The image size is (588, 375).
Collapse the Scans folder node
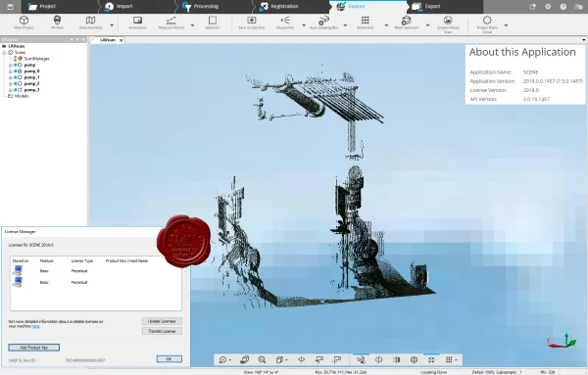tap(4, 53)
